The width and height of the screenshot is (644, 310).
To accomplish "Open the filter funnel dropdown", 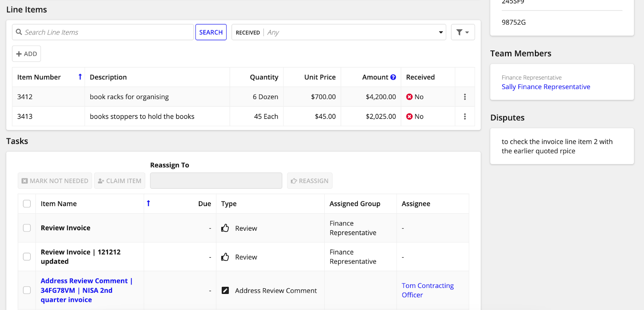I will point(463,32).
